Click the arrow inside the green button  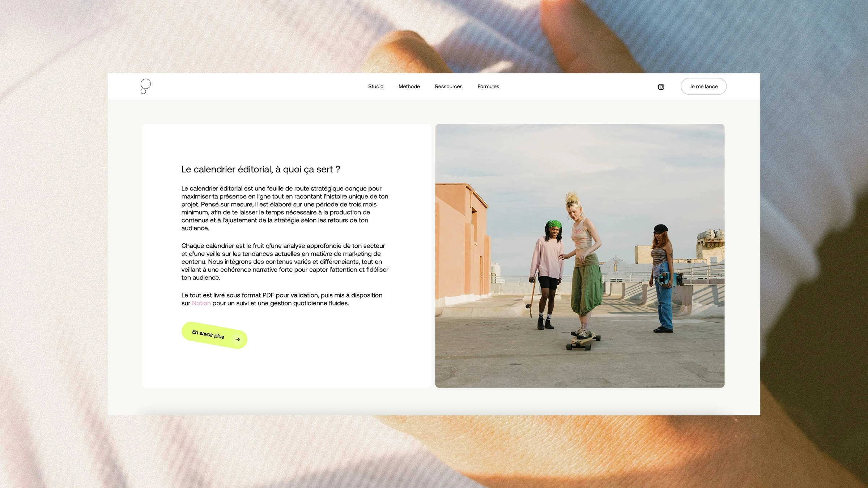click(238, 339)
